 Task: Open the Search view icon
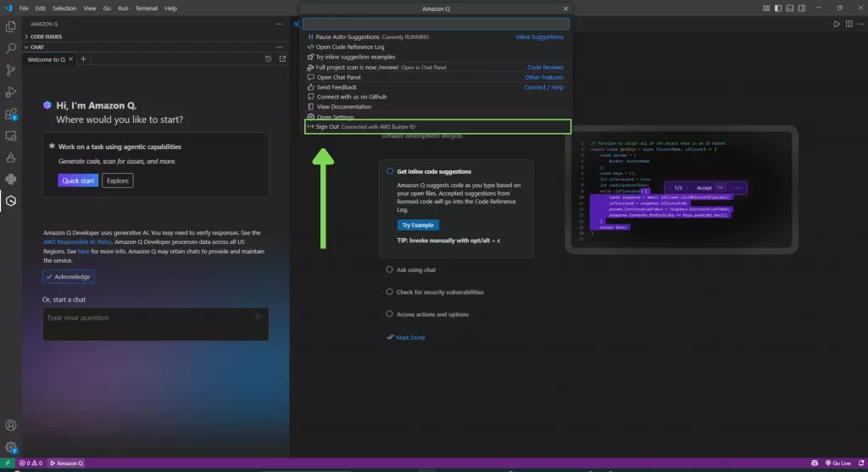click(x=11, y=49)
